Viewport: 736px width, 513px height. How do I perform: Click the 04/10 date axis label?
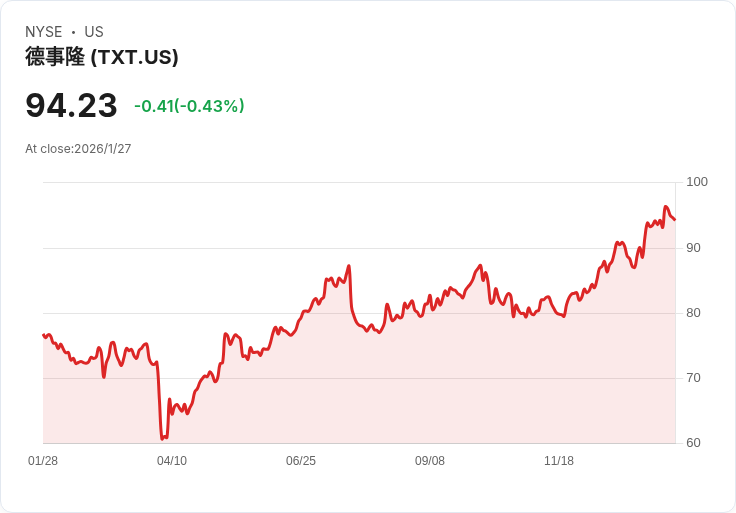(172, 461)
